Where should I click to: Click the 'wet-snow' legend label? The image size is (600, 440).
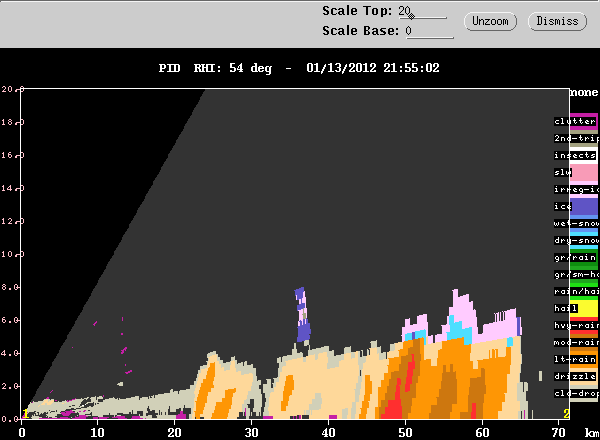577,223
